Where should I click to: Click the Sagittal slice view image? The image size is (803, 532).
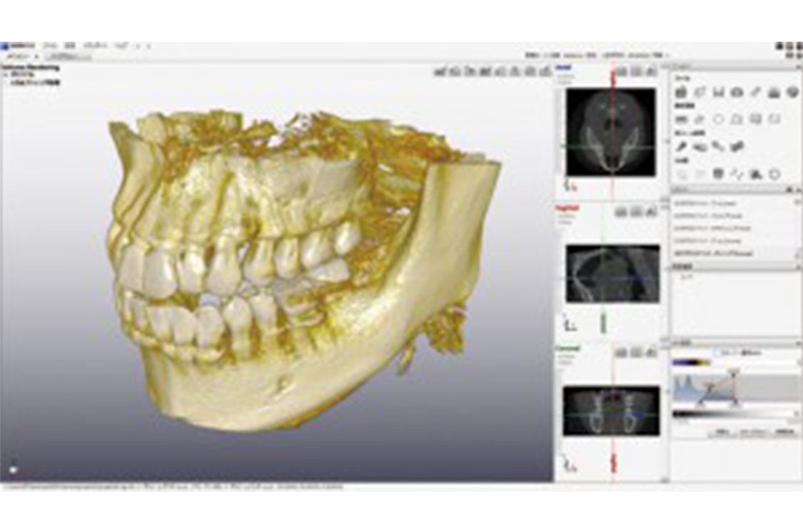pos(612,273)
